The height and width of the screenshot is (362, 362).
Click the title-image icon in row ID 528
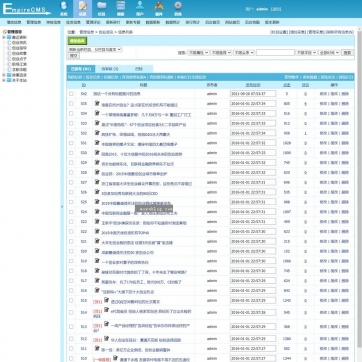point(97,172)
